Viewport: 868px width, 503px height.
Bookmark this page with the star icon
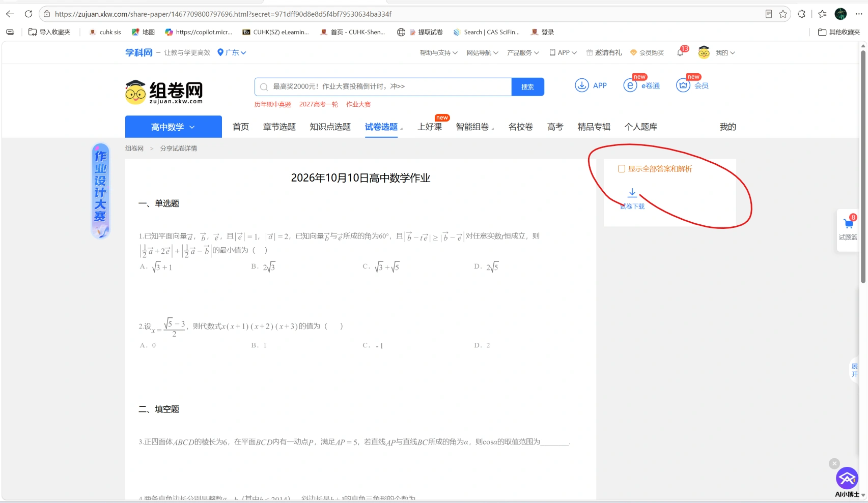click(783, 14)
